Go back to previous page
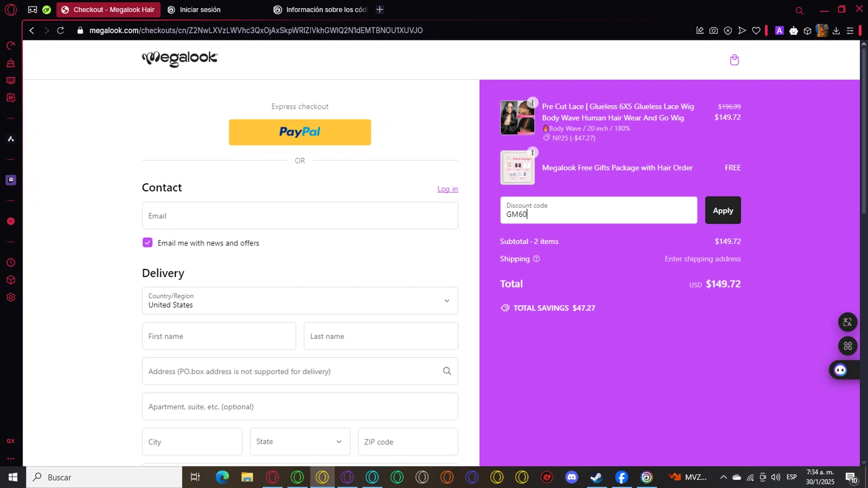This screenshot has width=868, height=488. 32,31
